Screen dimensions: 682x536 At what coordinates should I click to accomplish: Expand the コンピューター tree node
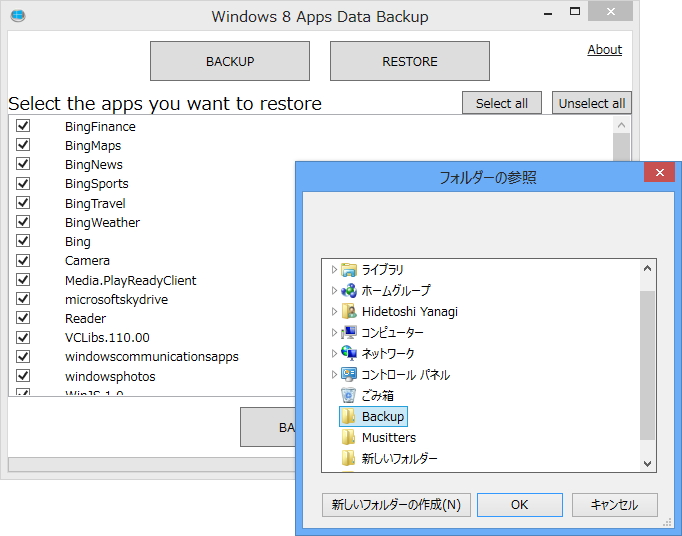click(x=334, y=332)
